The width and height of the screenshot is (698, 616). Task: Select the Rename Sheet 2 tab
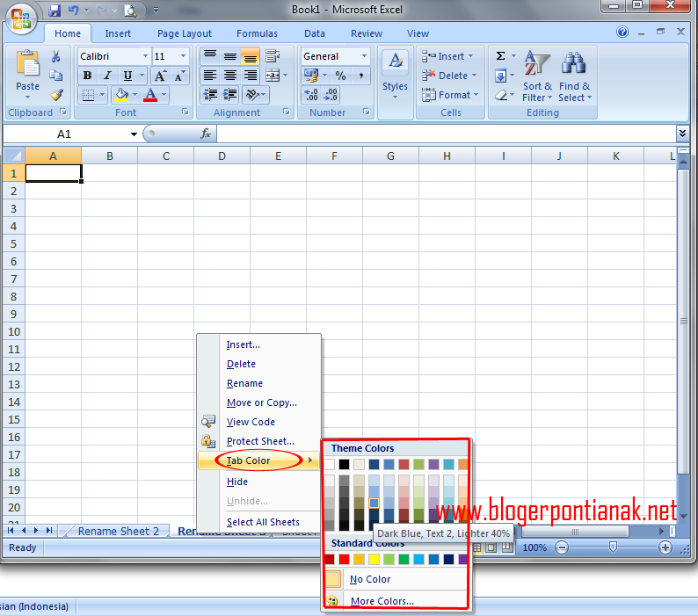tap(119, 531)
